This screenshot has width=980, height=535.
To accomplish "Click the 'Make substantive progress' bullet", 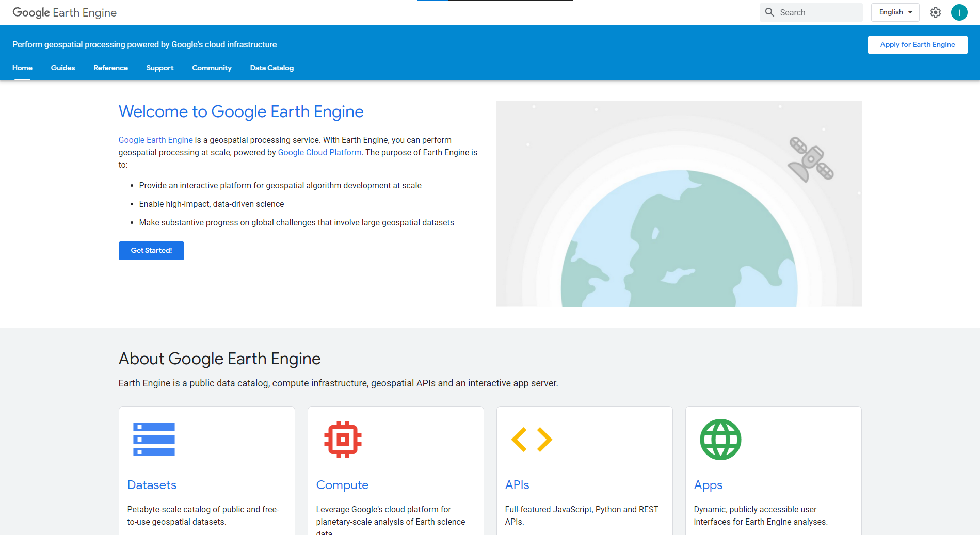I will pyautogui.click(x=297, y=223).
